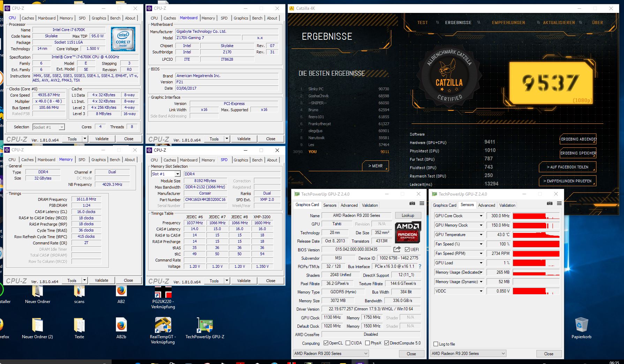Click the GPU-Z Sensors window title bar icon
The height and width of the screenshot is (364, 624).
pos(434,194)
